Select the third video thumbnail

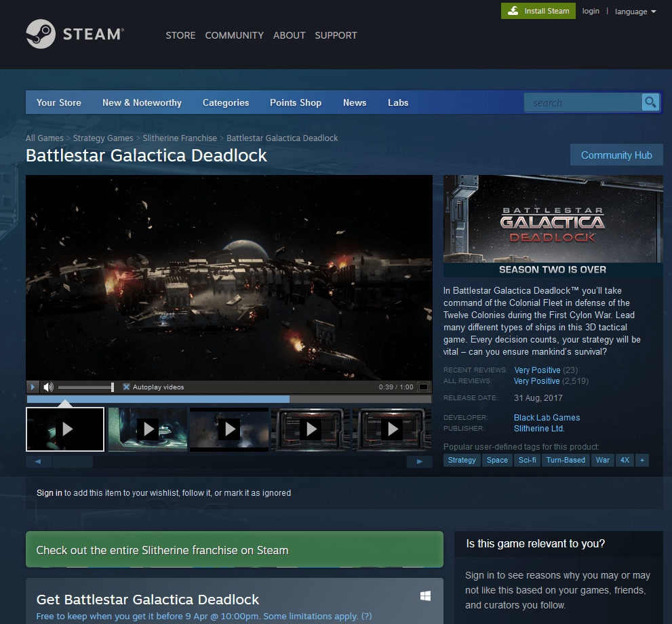229,429
